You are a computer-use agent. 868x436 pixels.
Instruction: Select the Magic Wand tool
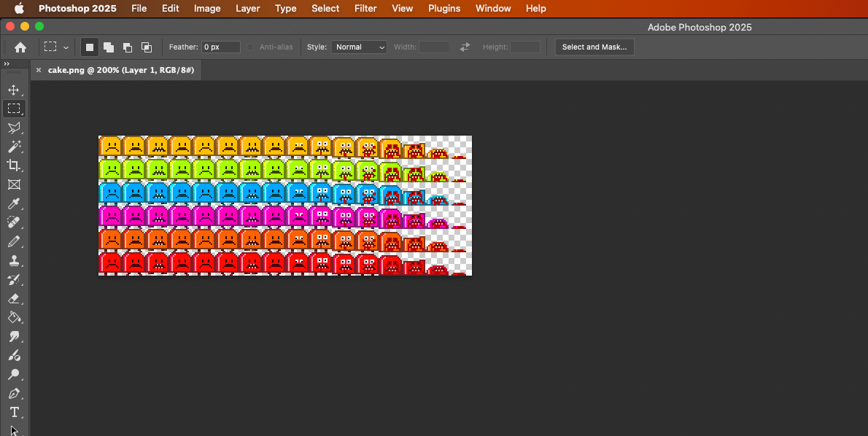pyautogui.click(x=14, y=147)
